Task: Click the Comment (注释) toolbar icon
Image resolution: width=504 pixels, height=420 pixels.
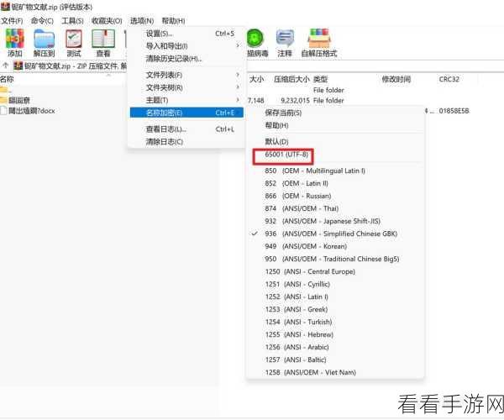Action: coord(285,43)
